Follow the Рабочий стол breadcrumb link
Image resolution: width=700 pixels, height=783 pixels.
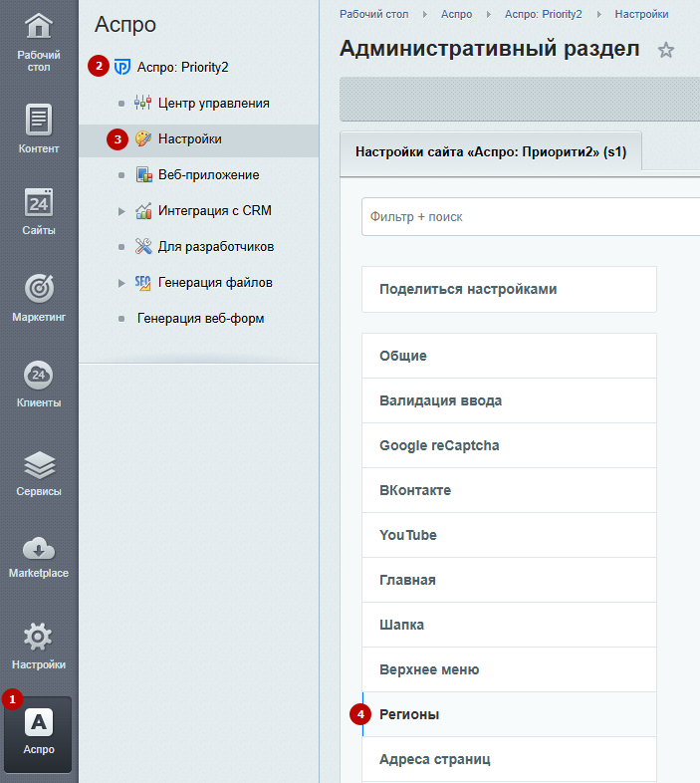[x=374, y=14]
